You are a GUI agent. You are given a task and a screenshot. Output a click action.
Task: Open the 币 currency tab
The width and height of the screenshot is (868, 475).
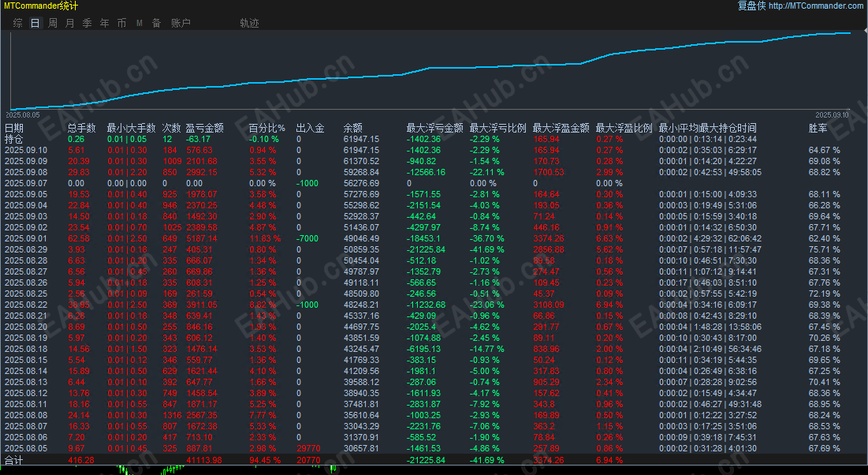pos(121,23)
